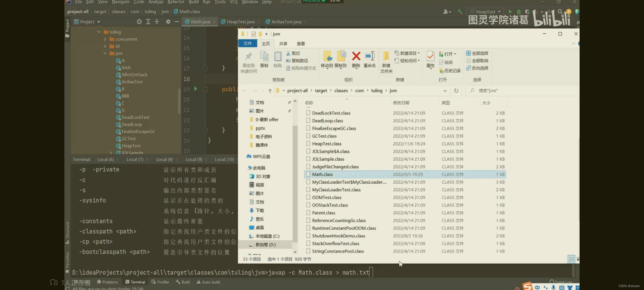Switch to ArthasTest.java editor tab

(286, 22)
